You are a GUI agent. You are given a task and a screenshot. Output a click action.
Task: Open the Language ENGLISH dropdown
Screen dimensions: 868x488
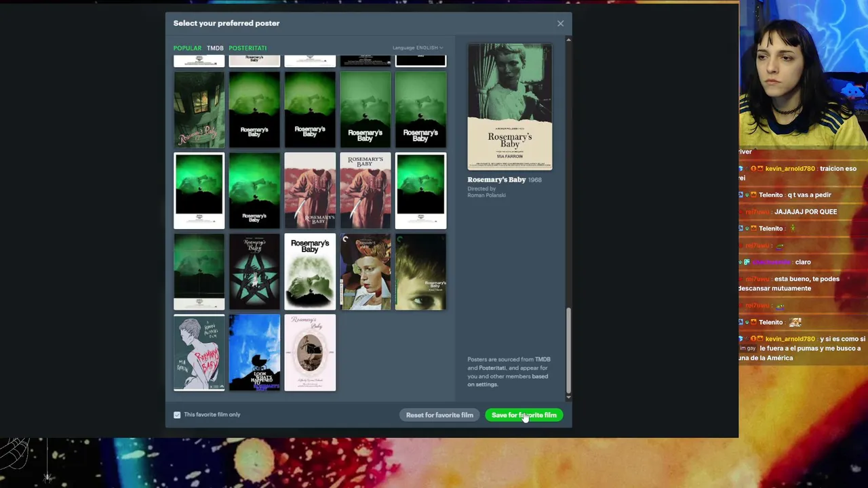418,47
